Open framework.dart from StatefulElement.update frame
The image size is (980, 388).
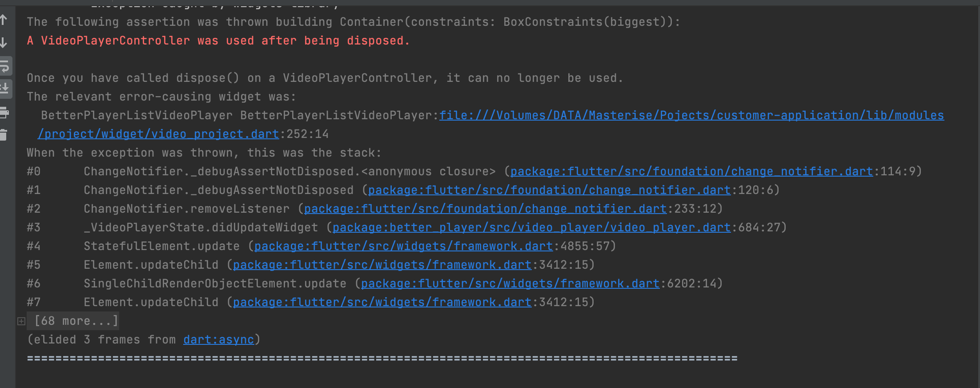point(402,246)
